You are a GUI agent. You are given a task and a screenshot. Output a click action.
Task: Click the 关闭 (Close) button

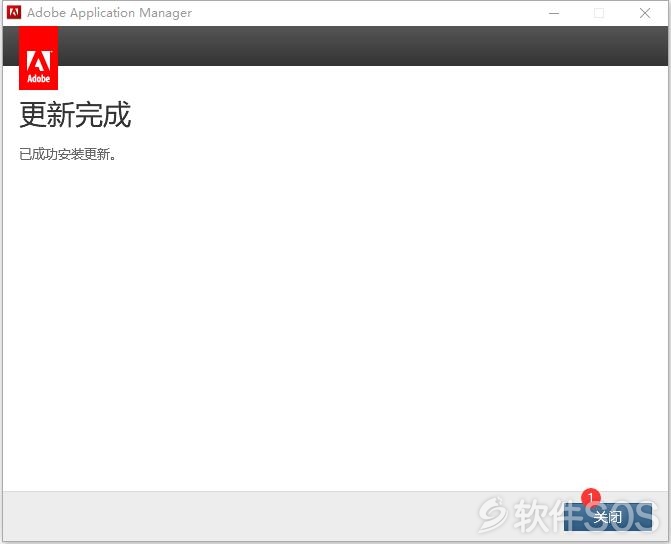(608, 517)
